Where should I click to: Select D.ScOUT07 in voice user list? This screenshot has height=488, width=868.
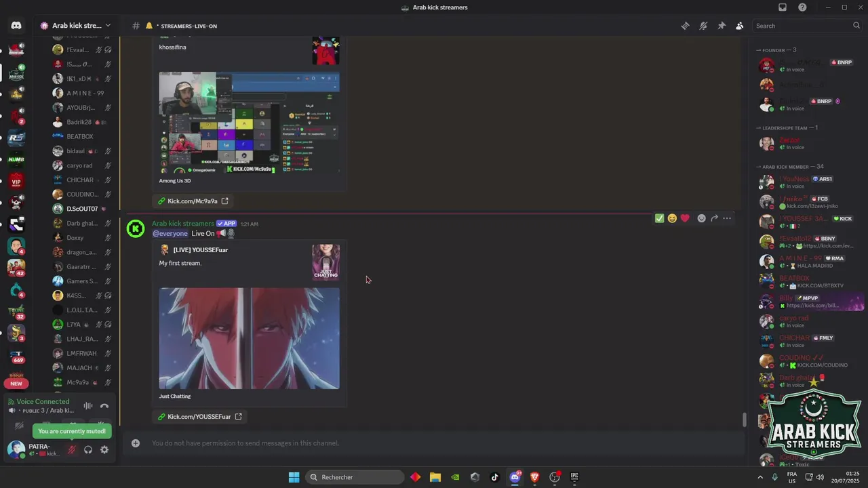(82, 209)
